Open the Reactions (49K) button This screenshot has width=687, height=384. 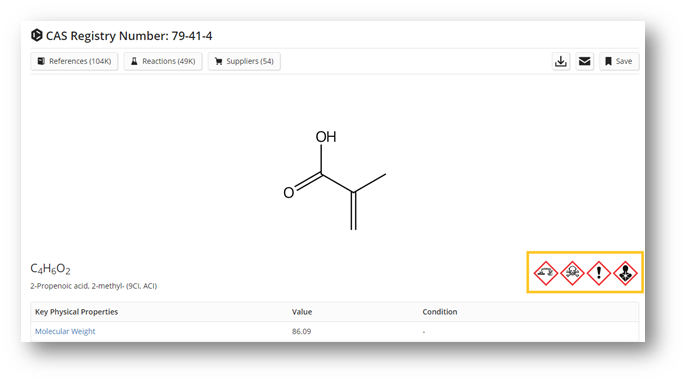click(x=163, y=61)
